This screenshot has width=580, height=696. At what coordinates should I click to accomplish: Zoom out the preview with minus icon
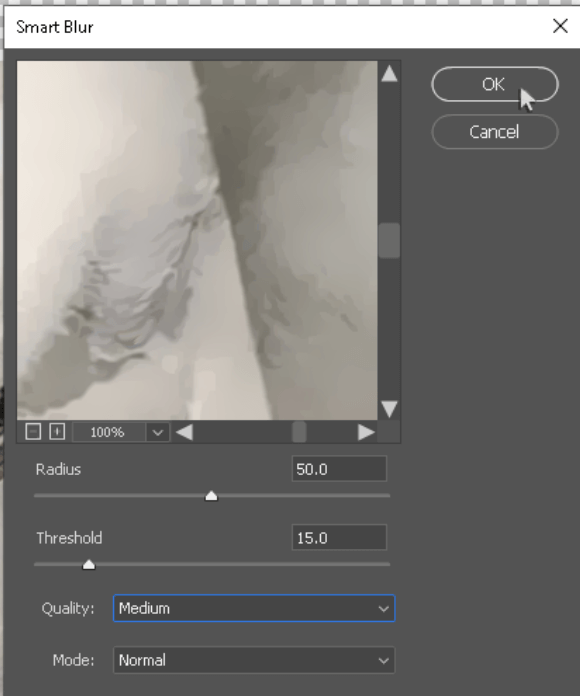tap(33, 431)
